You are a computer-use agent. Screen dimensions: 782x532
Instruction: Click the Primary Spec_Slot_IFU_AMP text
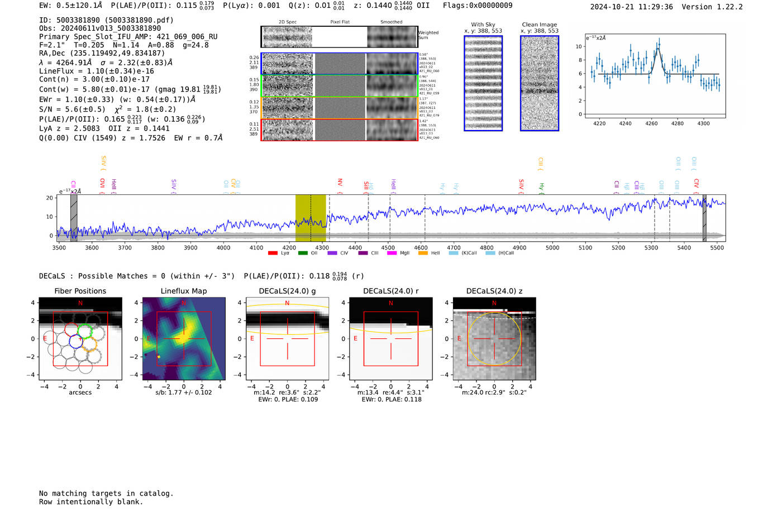click(x=128, y=37)
